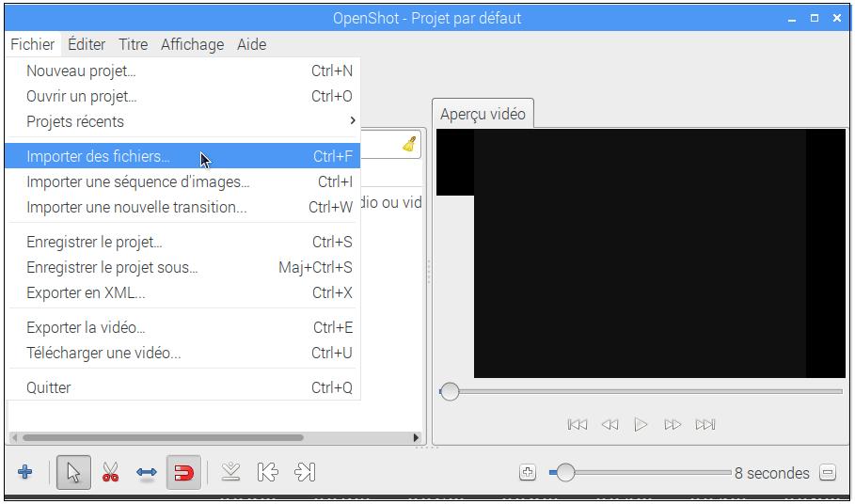Screen dimensions: 855x504
Task: Expand the Projets récents submenu
Action: [x=182, y=121]
